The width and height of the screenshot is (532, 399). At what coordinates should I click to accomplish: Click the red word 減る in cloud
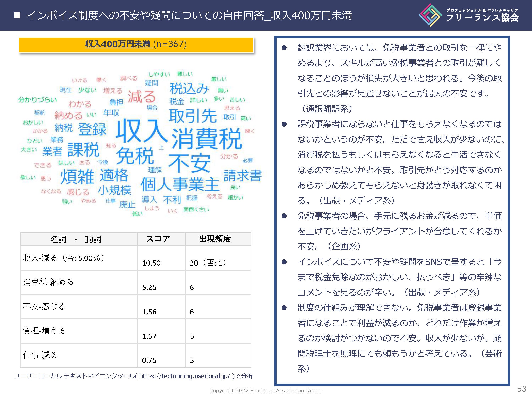pos(142,97)
